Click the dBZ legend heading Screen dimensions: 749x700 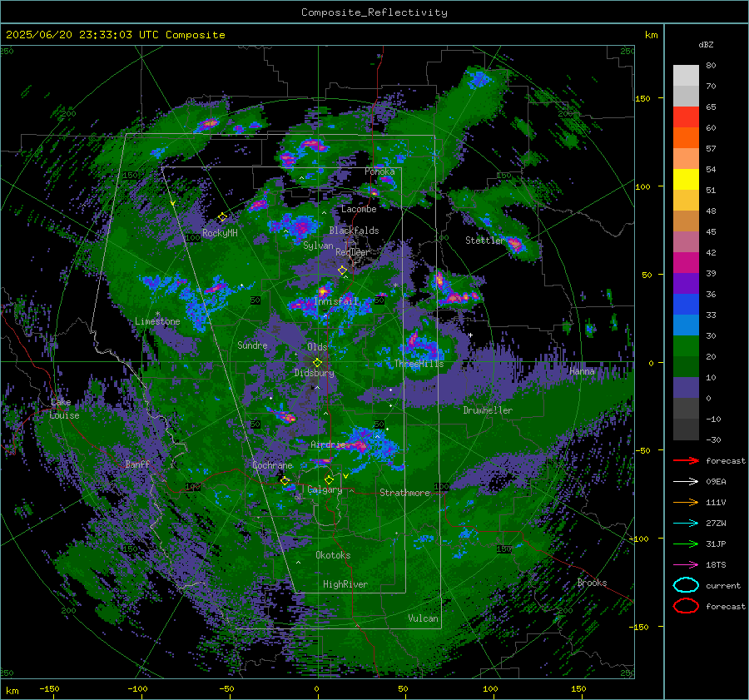point(706,45)
